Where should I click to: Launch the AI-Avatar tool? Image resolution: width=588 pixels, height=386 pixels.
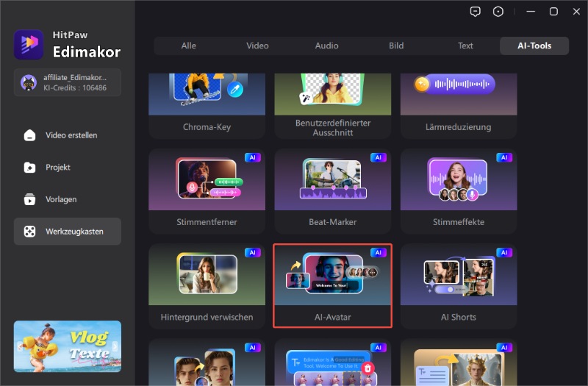tap(333, 286)
